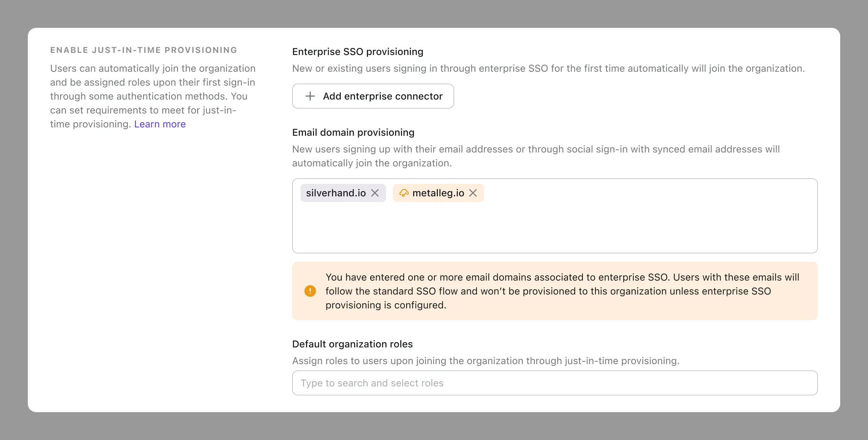Screen dimensions: 868x440
Task: Click the Enterprise SSO provisioning description text
Action: point(548,69)
